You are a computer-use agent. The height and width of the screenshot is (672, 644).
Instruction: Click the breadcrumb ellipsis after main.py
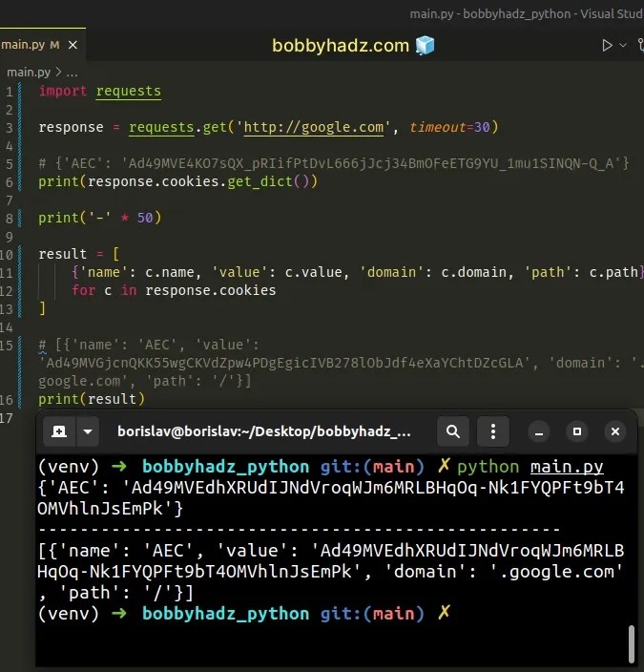72,73
